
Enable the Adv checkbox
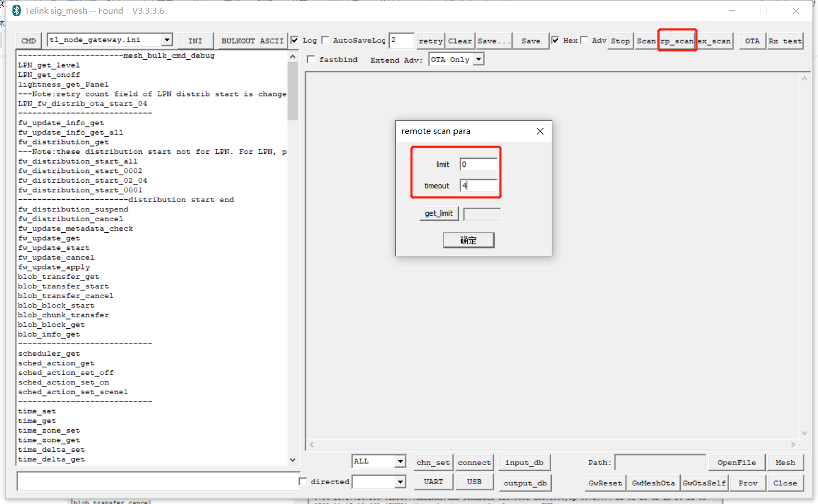pyautogui.click(x=584, y=40)
